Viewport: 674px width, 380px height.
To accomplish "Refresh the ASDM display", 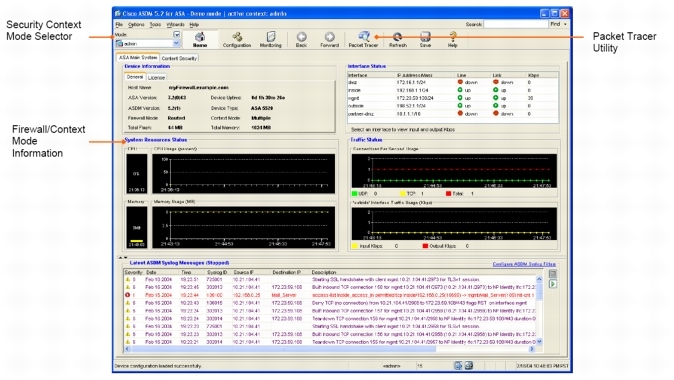I will [x=398, y=40].
